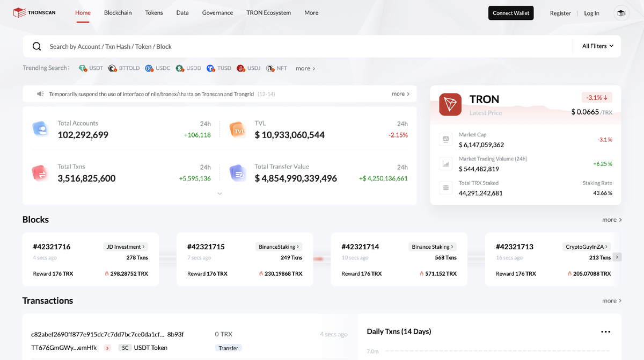The width and height of the screenshot is (644, 360).
Task: Click the TRONSCAN logo
Action: tap(34, 12)
